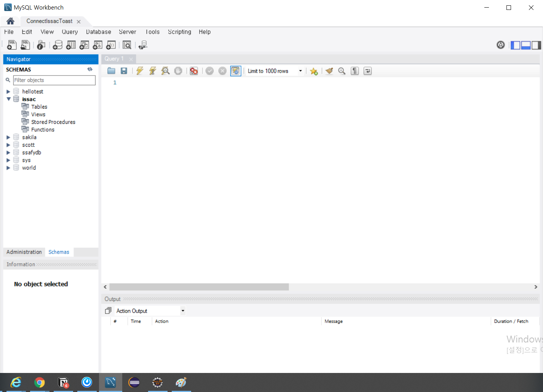Refresh schemas list icon
This screenshot has height=392, width=543.
point(90,69)
